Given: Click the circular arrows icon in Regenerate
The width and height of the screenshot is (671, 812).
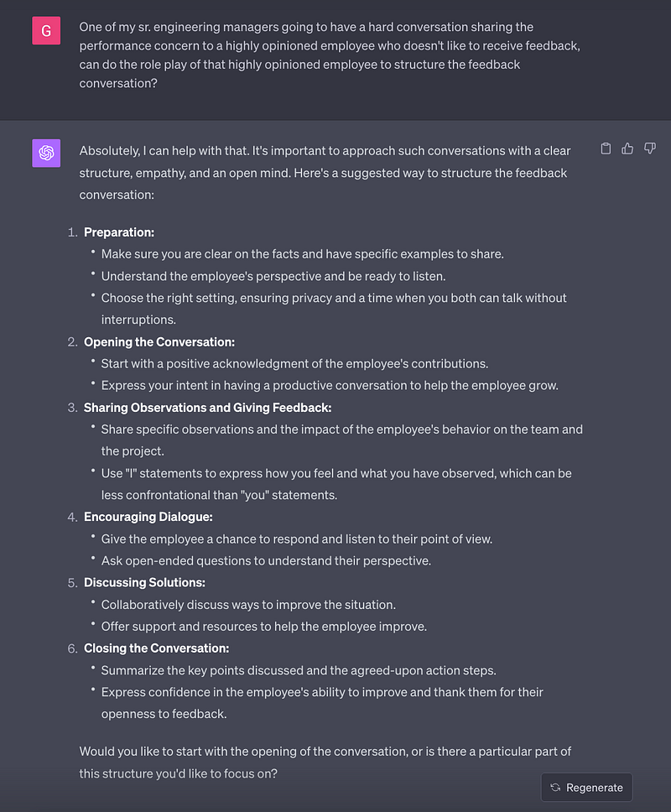Looking at the screenshot, I should click(x=555, y=787).
